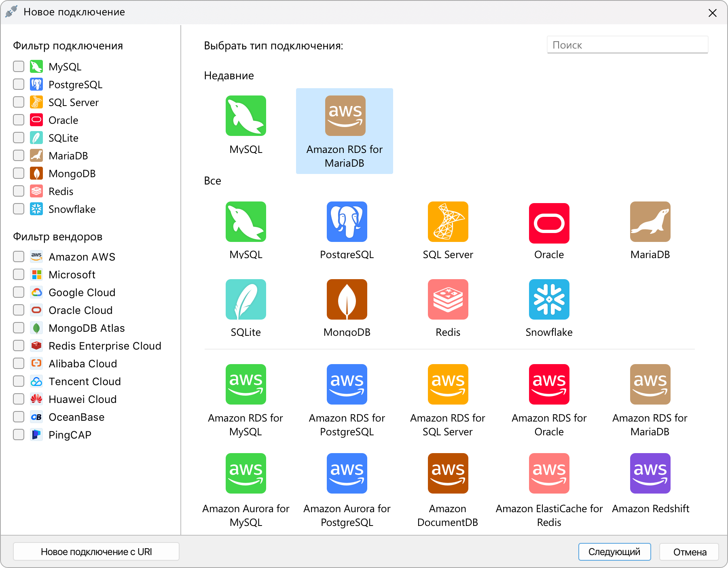Enable the SQLite filter checkbox
Image resolution: width=728 pixels, height=568 pixels.
coord(19,138)
